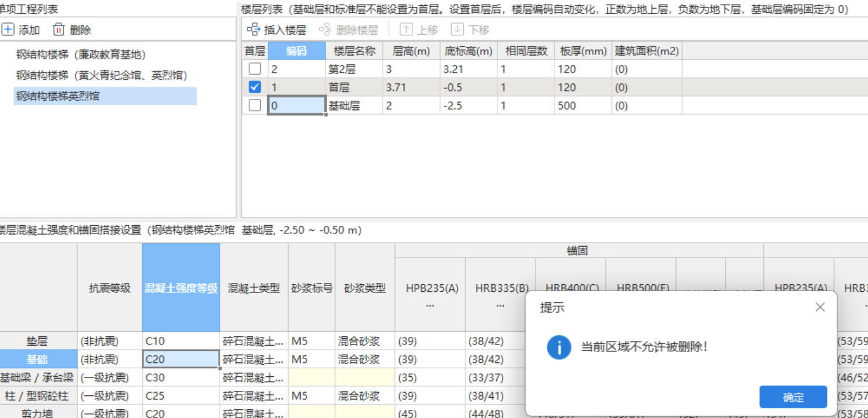Click the 混凝土强度等级 column header
This screenshot has width=868, height=418.
[x=181, y=288]
